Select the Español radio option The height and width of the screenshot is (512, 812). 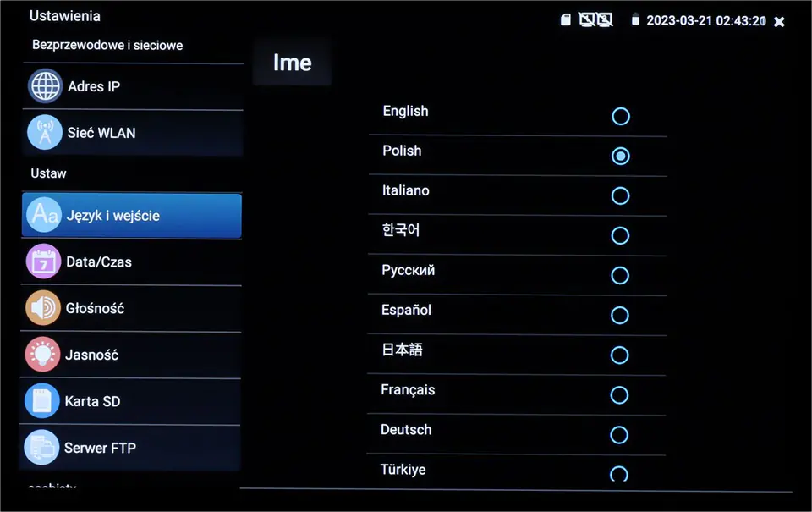point(620,316)
